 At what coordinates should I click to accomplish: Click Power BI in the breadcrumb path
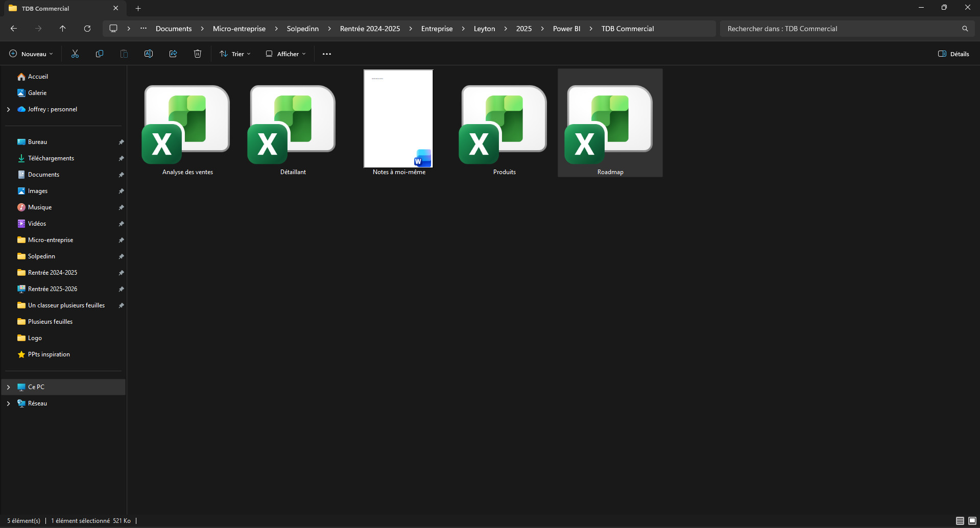tap(566, 29)
